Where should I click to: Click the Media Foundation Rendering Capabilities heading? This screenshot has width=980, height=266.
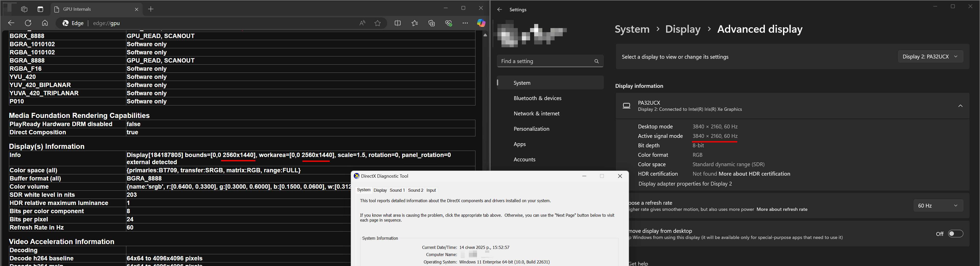(x=79, y=116)
